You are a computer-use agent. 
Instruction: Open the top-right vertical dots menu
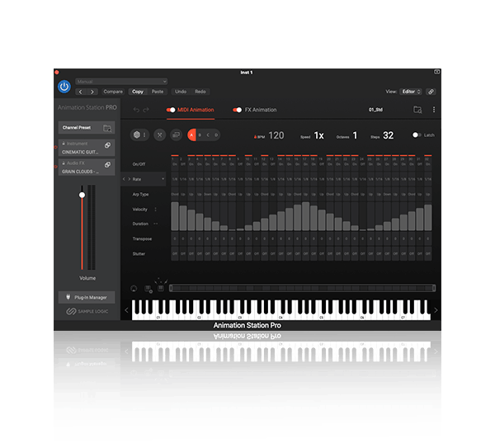tap(434, 109)
